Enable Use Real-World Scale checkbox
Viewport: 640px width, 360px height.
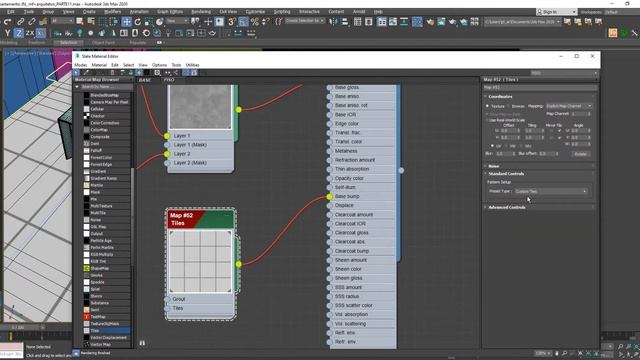[487, 120]
